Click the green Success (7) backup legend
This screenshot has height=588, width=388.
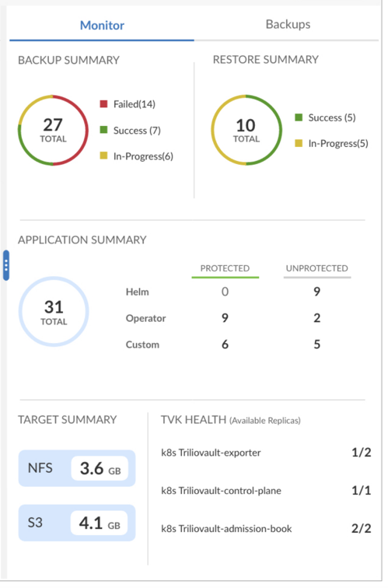tap(132, 131)
